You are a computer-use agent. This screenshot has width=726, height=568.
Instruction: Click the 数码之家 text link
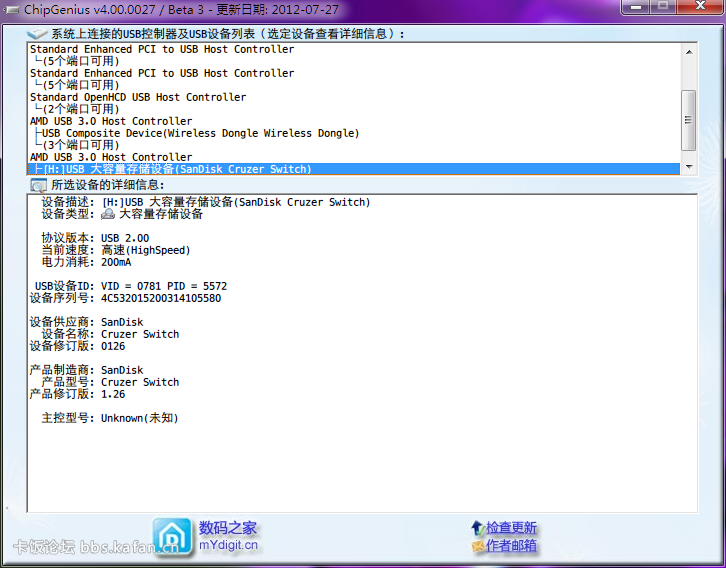[x=228, y=528]
